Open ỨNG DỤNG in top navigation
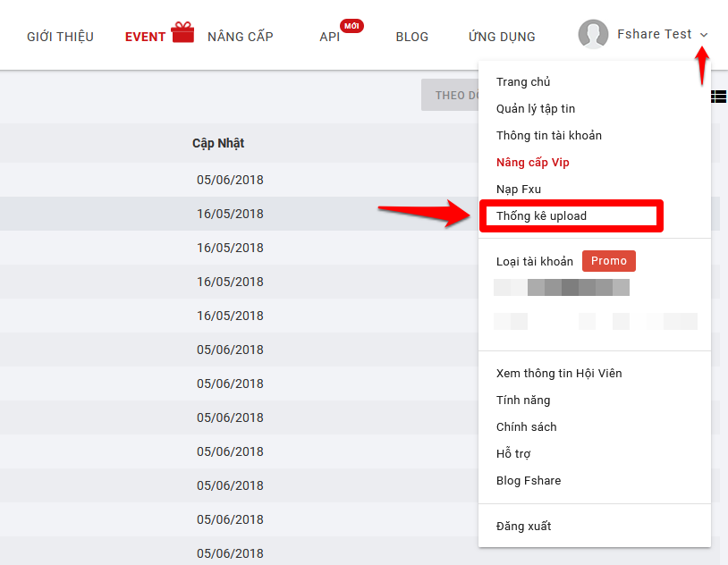The image size is (728, 565). coord(502,37)
